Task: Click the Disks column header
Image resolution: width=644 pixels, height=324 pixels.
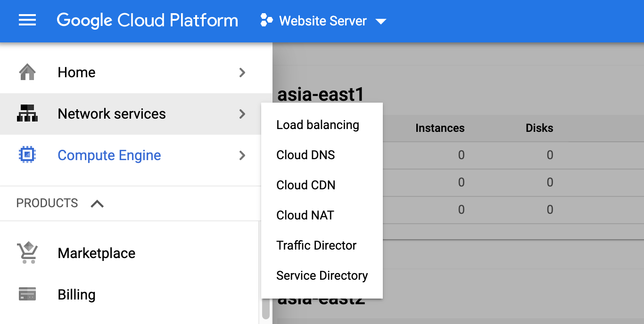Action: point(539,128)
